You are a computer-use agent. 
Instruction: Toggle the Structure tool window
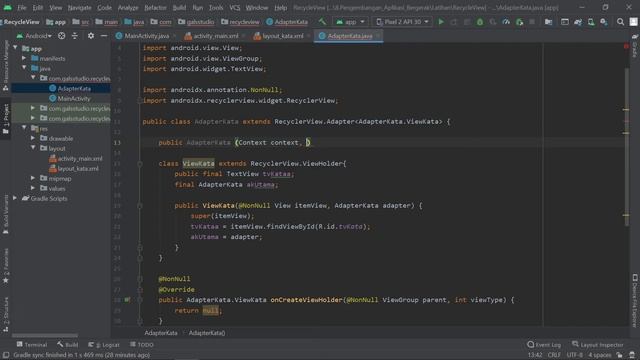pos(6,313)
